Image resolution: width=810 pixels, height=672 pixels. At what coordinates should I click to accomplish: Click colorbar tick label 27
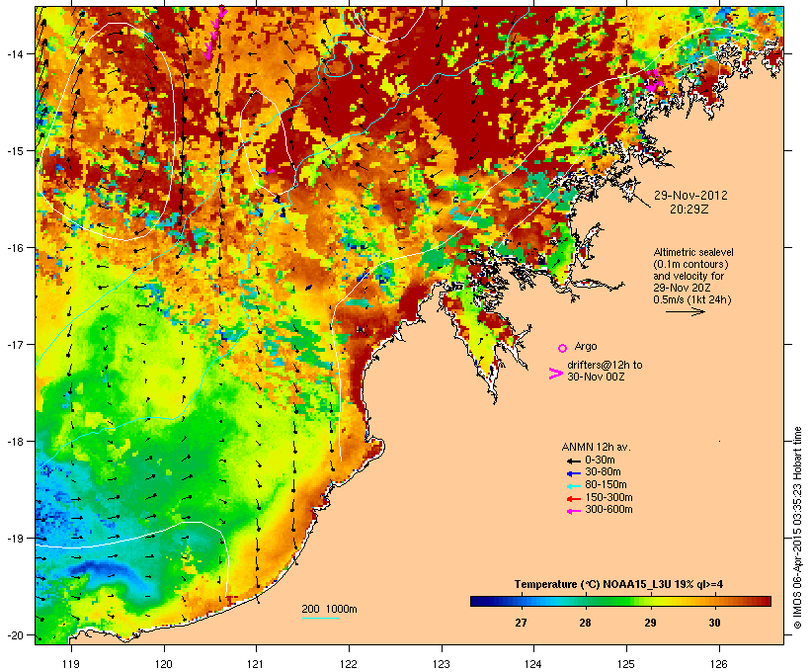pyautogui.click(x=521, y=623)
